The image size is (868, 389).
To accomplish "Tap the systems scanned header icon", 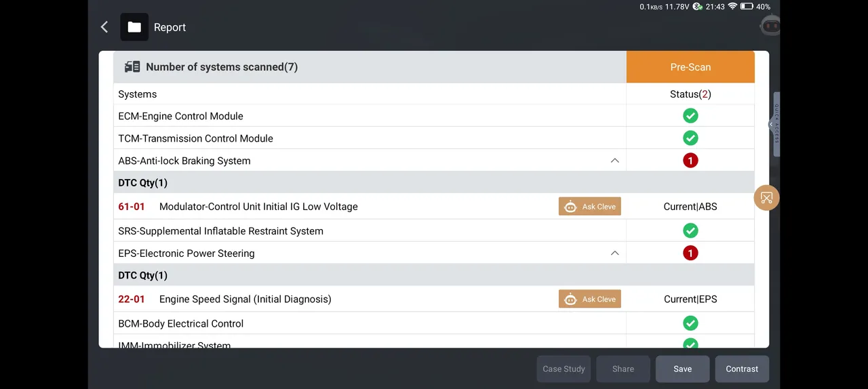I will [132, 67].
